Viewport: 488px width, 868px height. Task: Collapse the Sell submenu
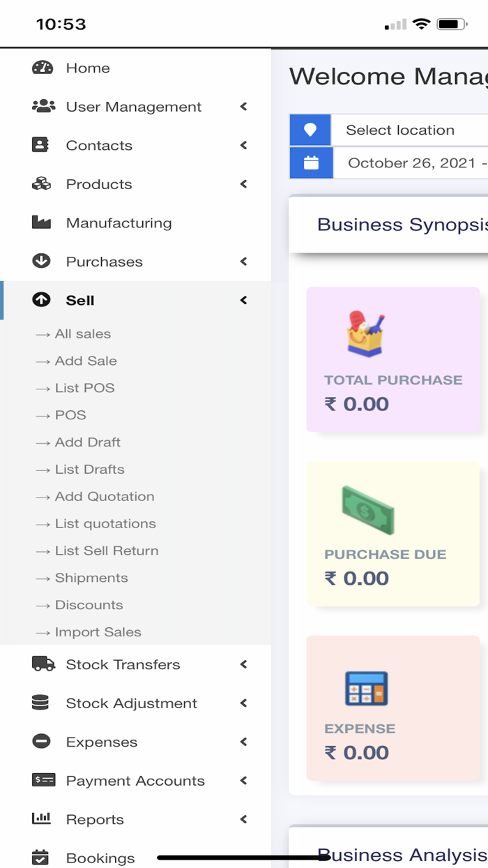(x=243, y=299)
